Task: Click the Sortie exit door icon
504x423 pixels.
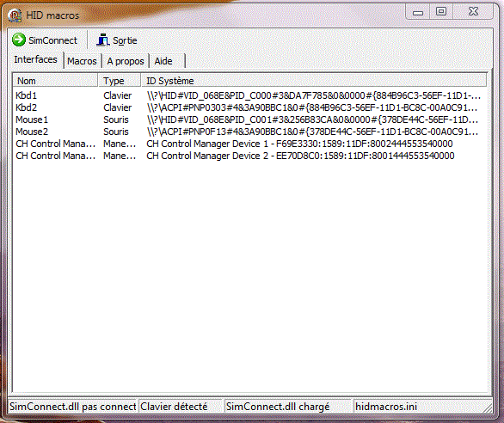Action: point(103,40)
